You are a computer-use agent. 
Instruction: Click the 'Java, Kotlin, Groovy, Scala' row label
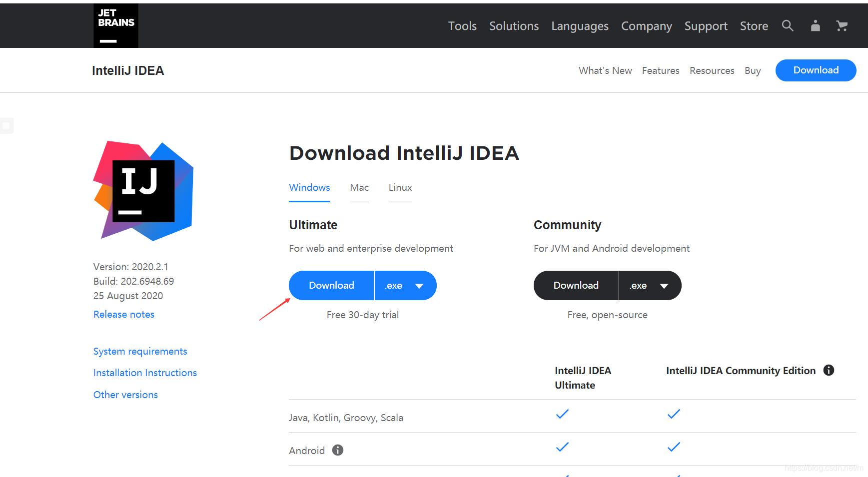346,418
